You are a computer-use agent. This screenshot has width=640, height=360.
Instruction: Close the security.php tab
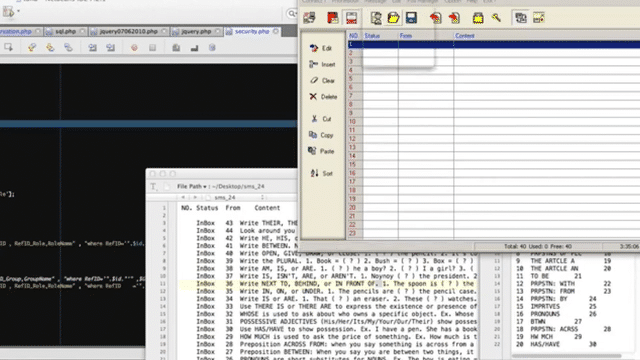click(x=276, y=31)
